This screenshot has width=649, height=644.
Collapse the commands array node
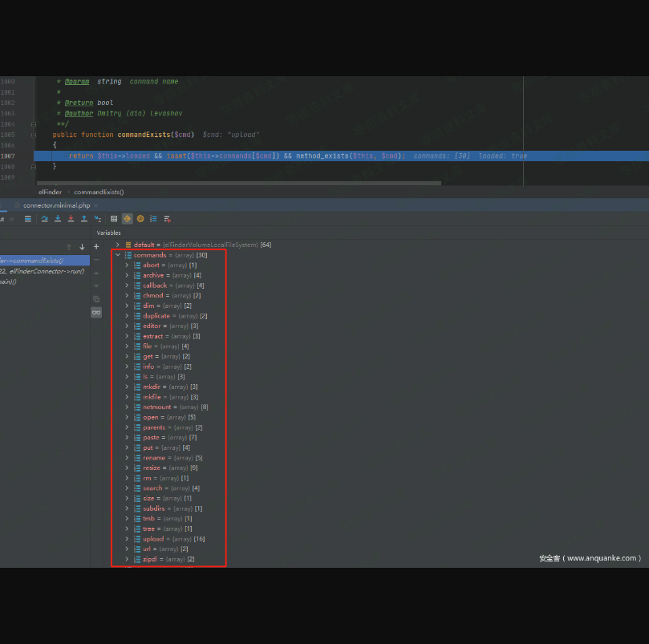[118, 255]
